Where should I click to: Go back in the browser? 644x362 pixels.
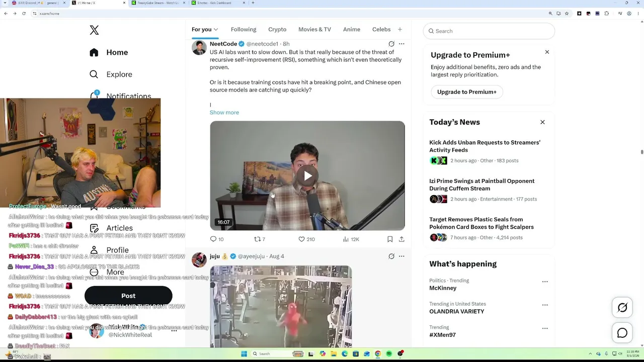[x=6, y=14]
